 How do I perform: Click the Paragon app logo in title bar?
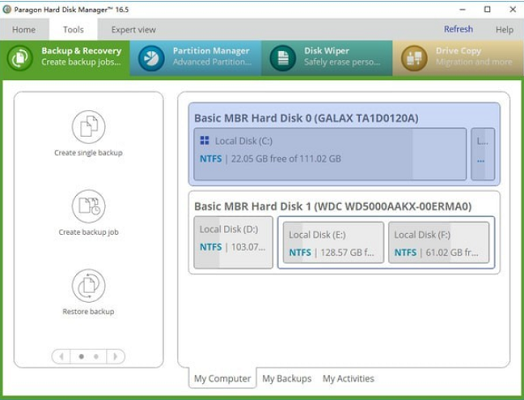[x=7, y=9]
